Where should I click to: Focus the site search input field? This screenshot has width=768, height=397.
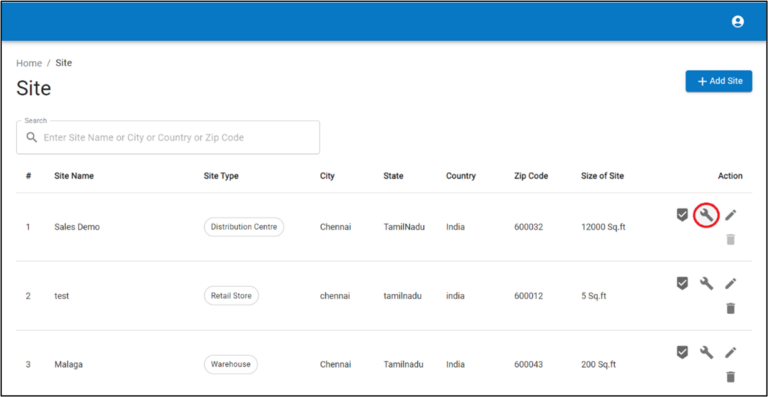(x=168, y=138)
